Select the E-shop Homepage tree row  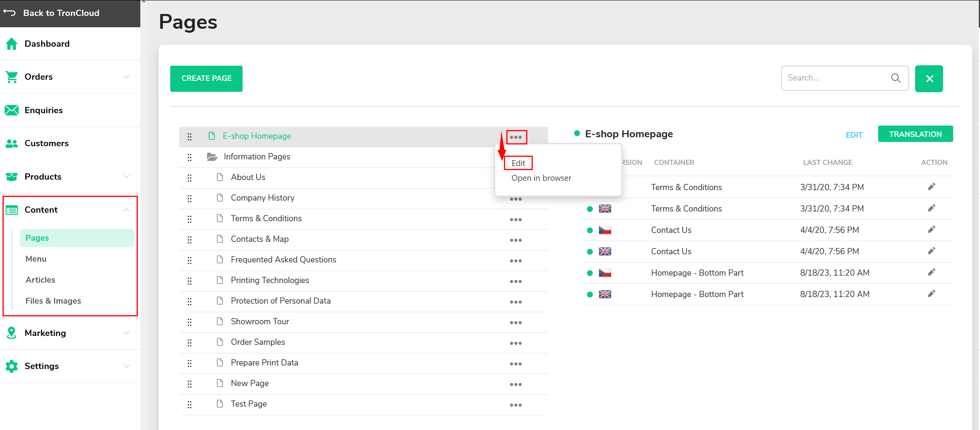[x=363, y=136]
